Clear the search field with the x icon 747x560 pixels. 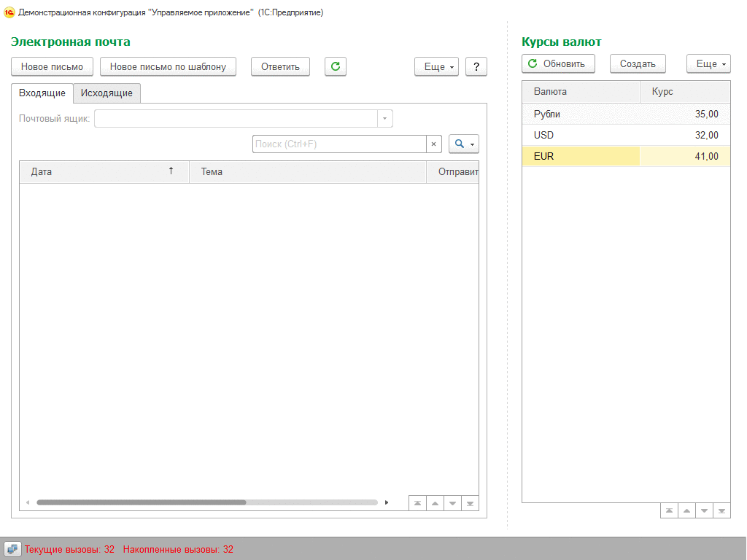click(x=433, y=144)
